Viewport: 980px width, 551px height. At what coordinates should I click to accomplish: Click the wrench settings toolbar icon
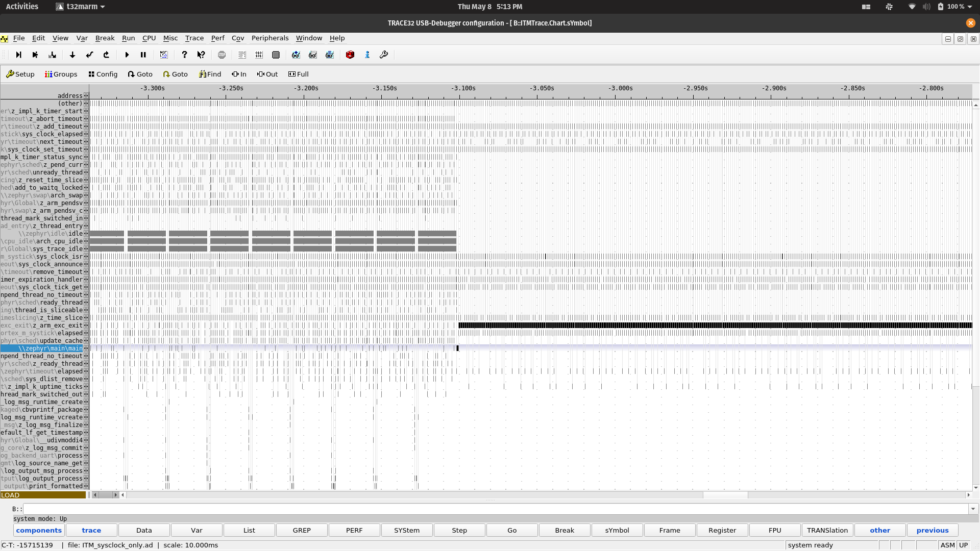point(384,55)
